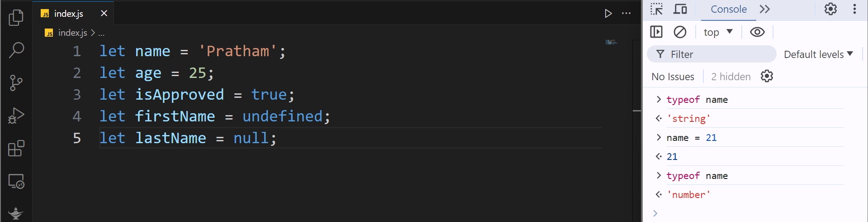Clear the console output
This screenshot has width=868, height=222.
(680, 32)
